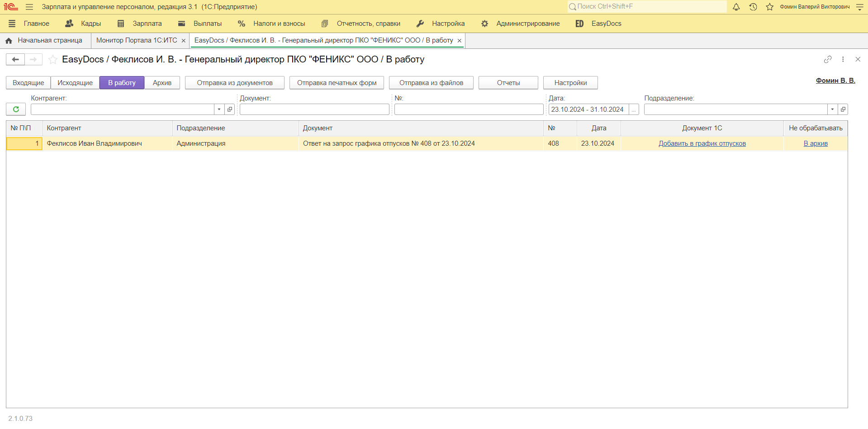Click the green refresh list icon
The image size is (868, 429).
(x=16, y=110)
